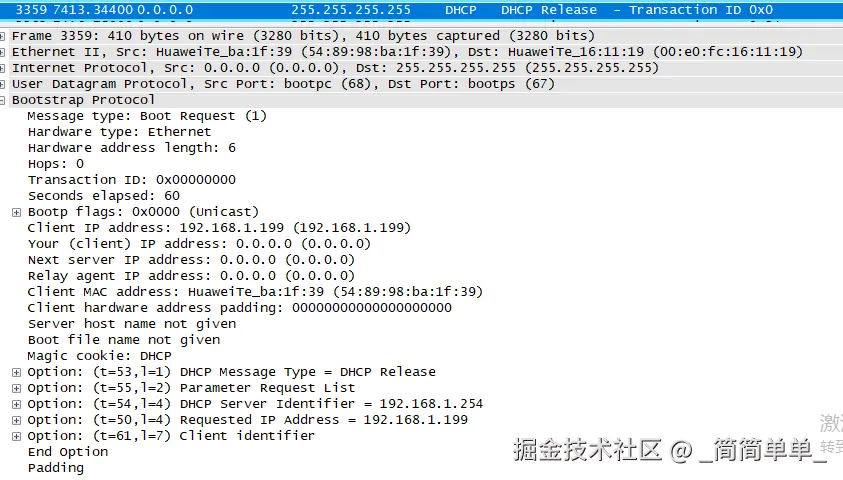Screen dimensions: 843x480
Task: Select the DHCP Release packet row
Action: tap(422, 10)
